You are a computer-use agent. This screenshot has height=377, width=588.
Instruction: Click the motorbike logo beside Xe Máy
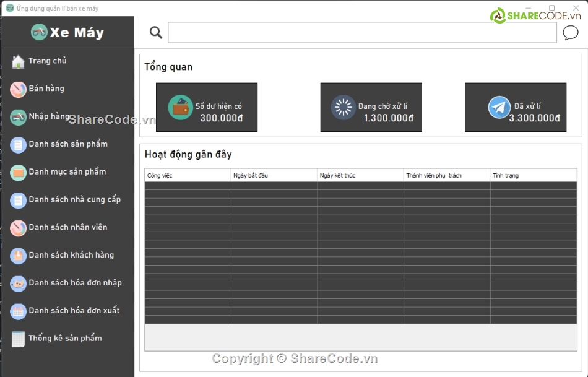tap(39, 32)
